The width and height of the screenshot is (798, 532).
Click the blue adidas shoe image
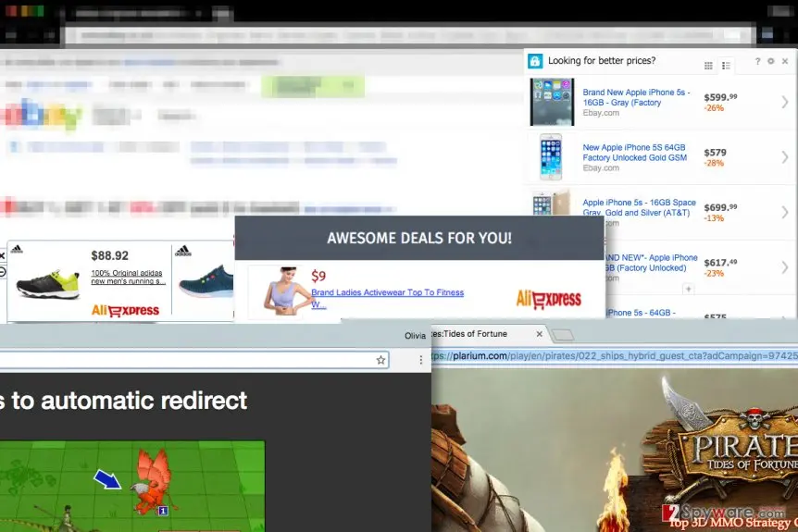click(x=206, y=282)
